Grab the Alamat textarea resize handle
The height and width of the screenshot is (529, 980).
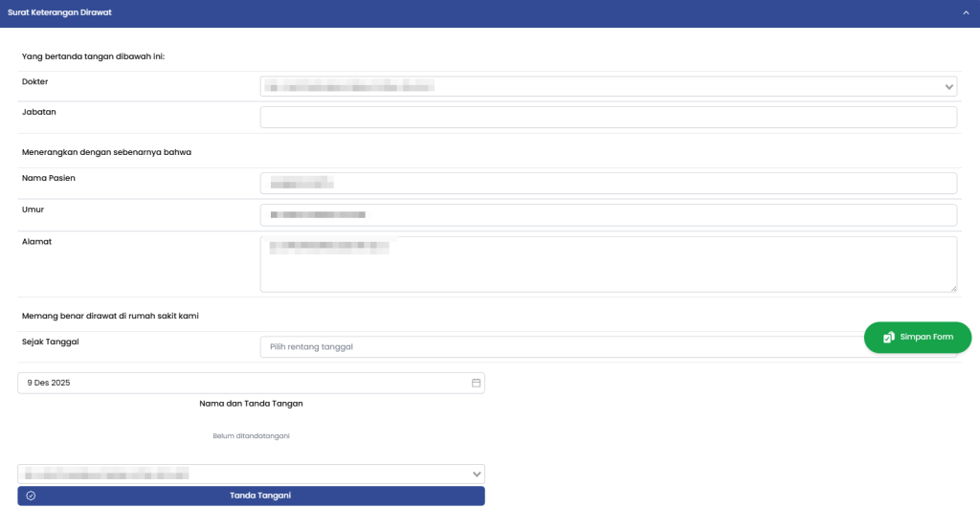[x=953, y=288]
